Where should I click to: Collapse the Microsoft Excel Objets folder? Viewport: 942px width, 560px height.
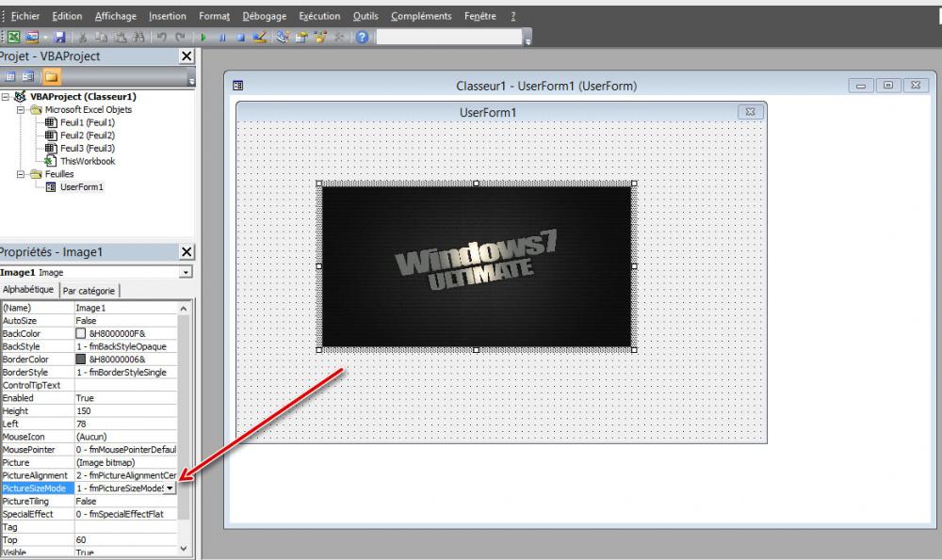pos(21,110)
